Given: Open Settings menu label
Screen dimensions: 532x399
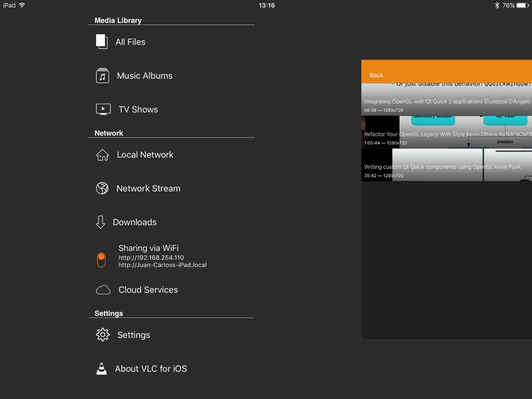Looking at the screenshot, I should [134, 335].
